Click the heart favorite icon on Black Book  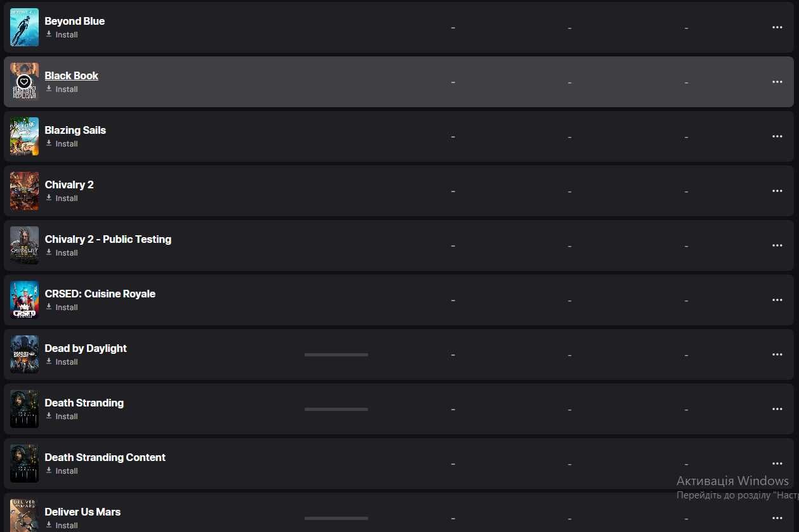[24, 82]
